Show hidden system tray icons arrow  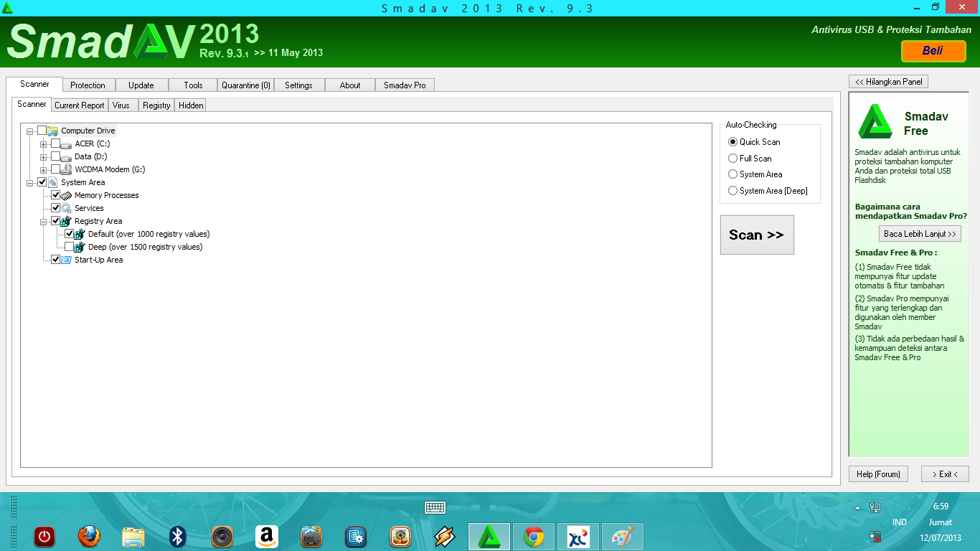[857, 508]
